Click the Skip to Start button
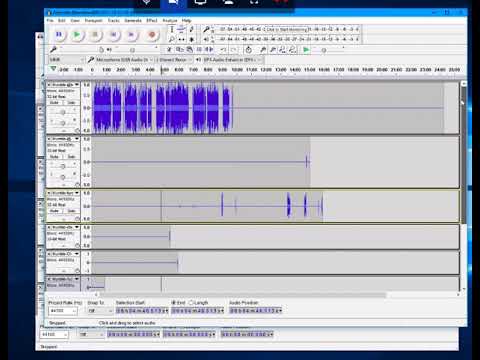Screen dimensions: 480x360 coord(113,34)
